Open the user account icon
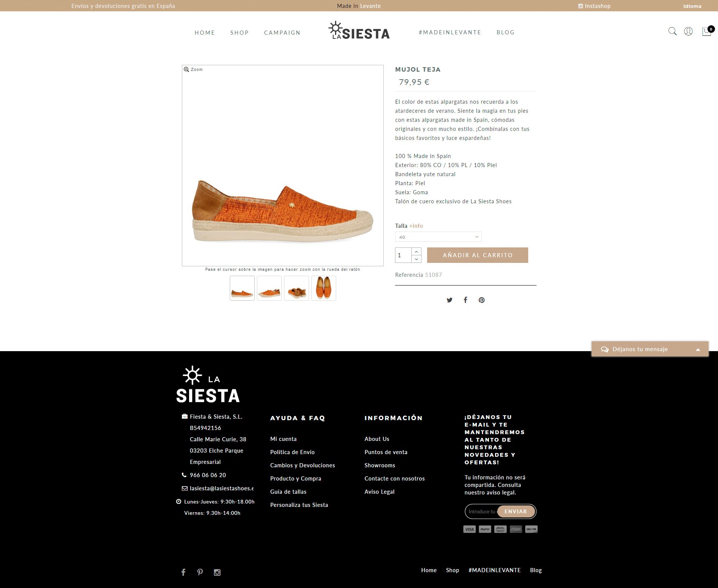This screenshot has height=588, width=718. (x=688, y=31)
